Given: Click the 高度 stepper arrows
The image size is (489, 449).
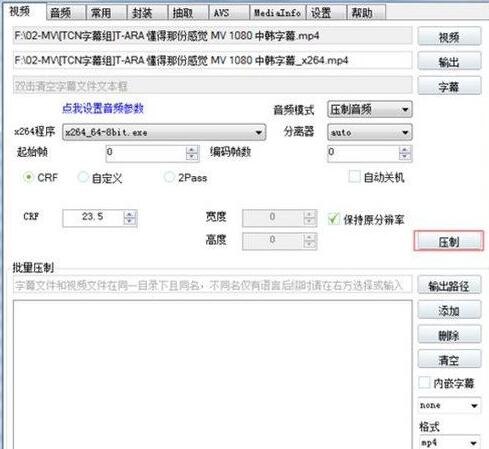Looking at the screenshot, I should [310, 241].
